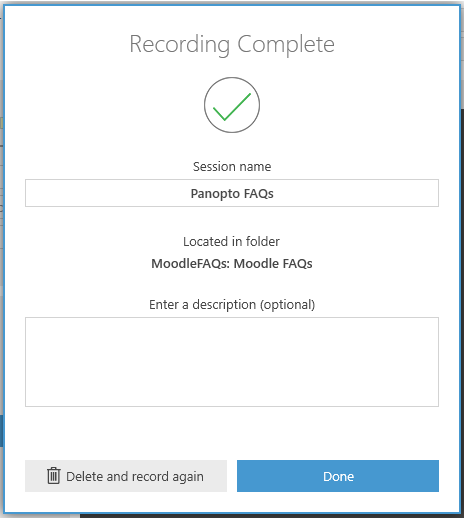The height and width of the screenshot is (518, 464).
Task: Click the Delete and record again text
Action: click(135, 476)
